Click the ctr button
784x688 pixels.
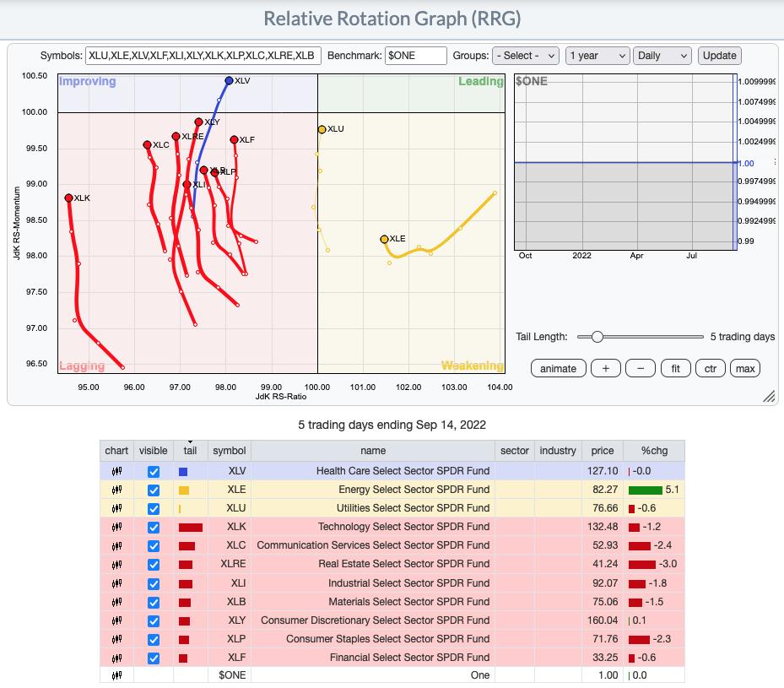pyautogui.click(x=711, y=369)
